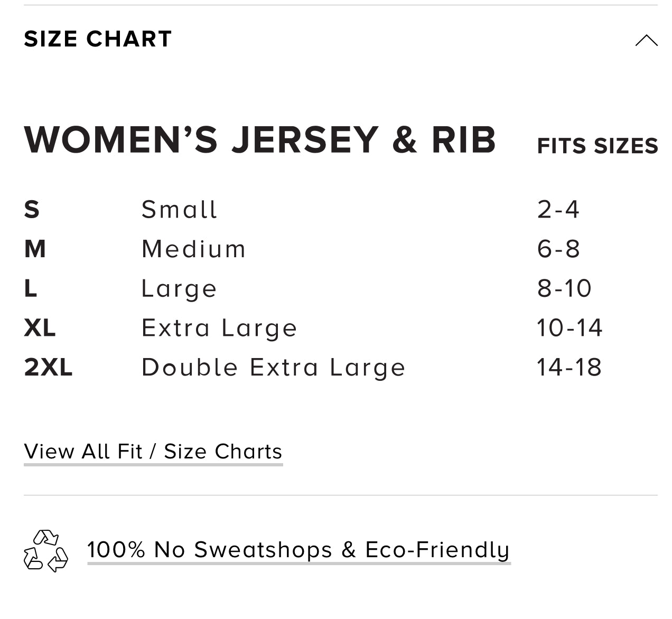This screenshot has width=672, height=619.
Task: Click the Women's Jersey & Rib heading
Action: pyautogui.click(x=260, y=140)
